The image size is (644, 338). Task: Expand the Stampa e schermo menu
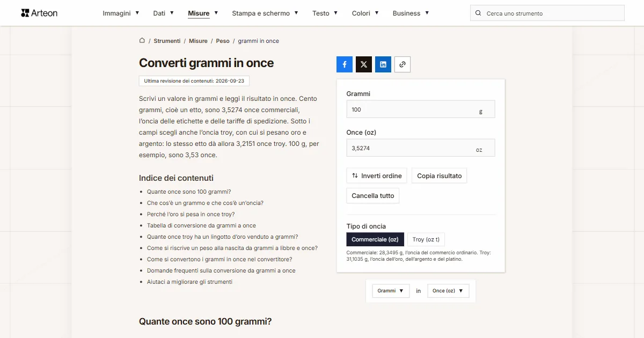coord(265,13)
